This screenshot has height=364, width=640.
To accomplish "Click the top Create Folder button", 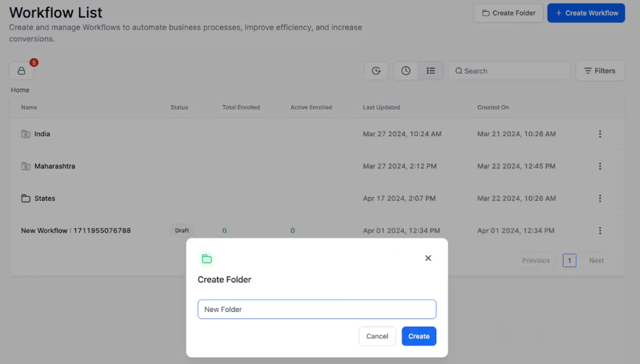I will click(508, 13).
